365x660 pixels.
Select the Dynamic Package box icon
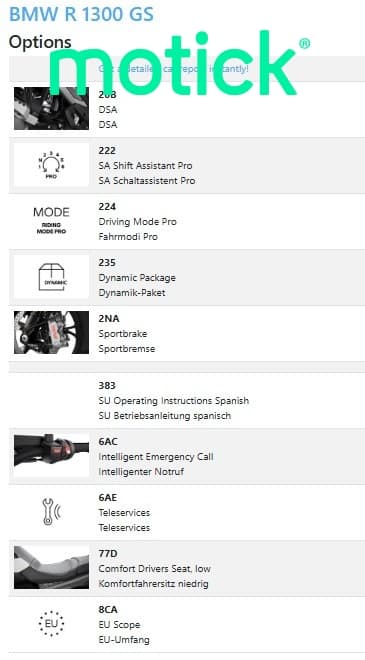tap(51, 277)
